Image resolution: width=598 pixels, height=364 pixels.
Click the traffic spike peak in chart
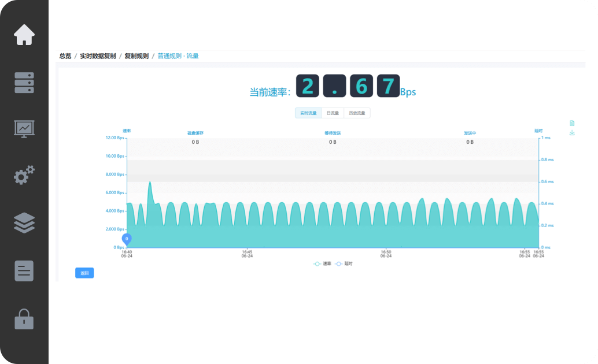(x=150, y=183)
